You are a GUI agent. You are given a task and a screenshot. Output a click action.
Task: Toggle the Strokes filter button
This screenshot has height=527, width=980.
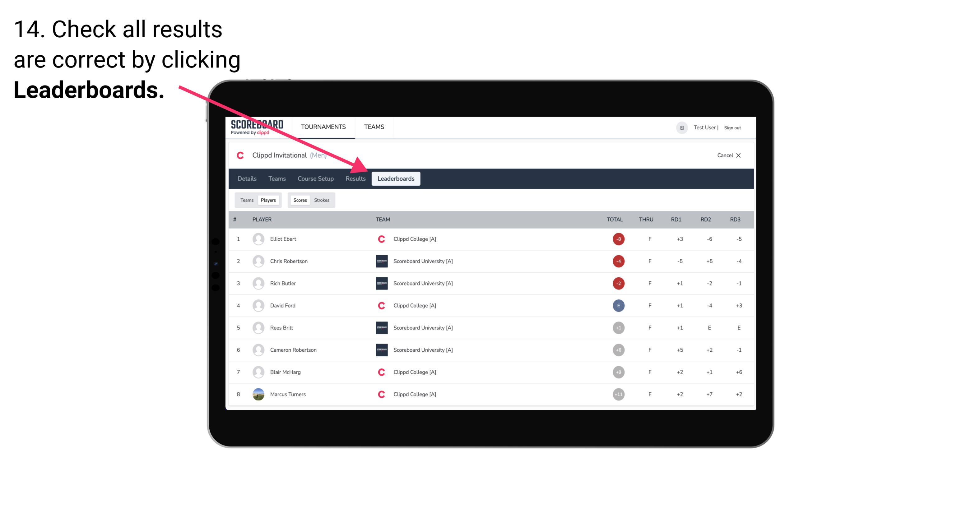[322, 200]
